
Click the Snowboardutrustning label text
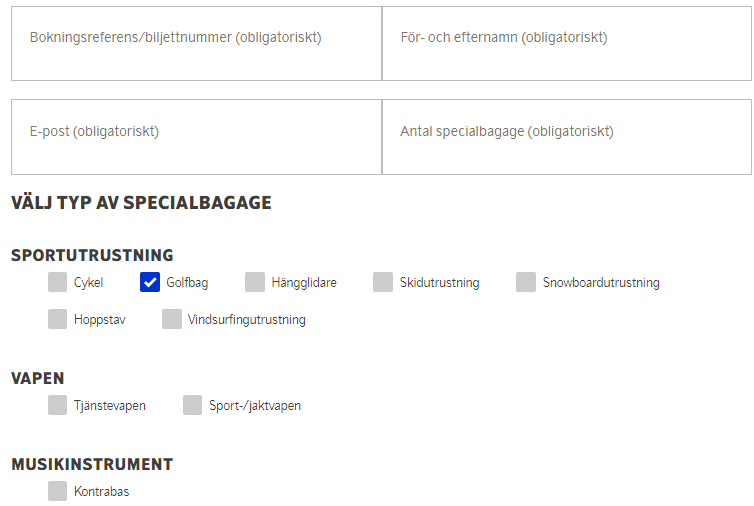coord(601,283)
